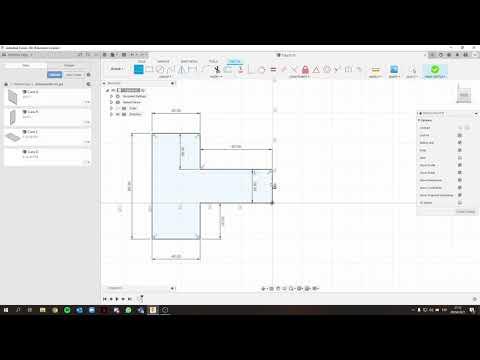This screenshot has width=480, height=360.
Task: Toggle the Show Profile checkbox
Action: (x=460, y=165)
